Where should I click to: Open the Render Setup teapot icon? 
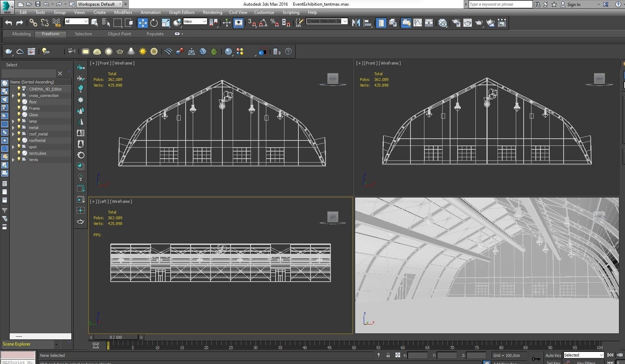pos(456,23)
